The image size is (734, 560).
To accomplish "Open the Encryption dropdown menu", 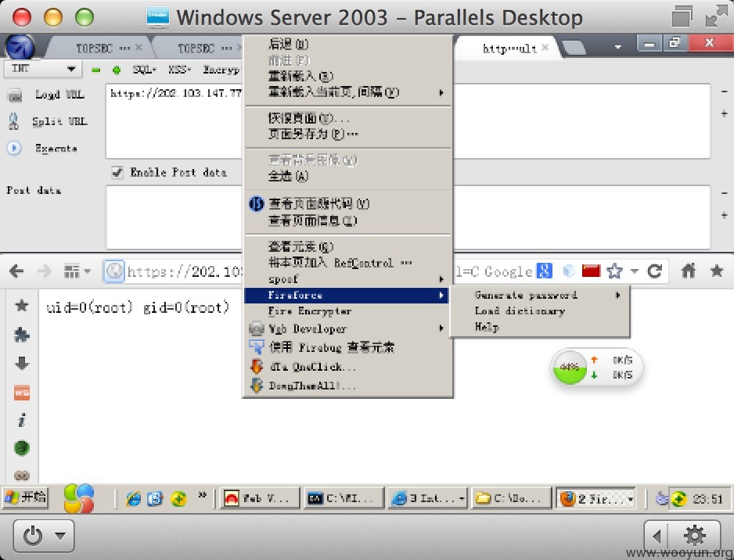I will (221, 70).
